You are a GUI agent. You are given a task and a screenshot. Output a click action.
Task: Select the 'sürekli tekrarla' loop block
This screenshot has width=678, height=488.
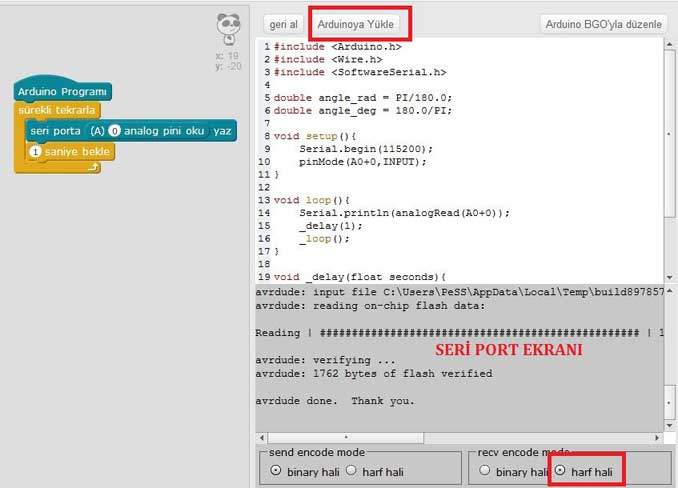click(56, 110)
